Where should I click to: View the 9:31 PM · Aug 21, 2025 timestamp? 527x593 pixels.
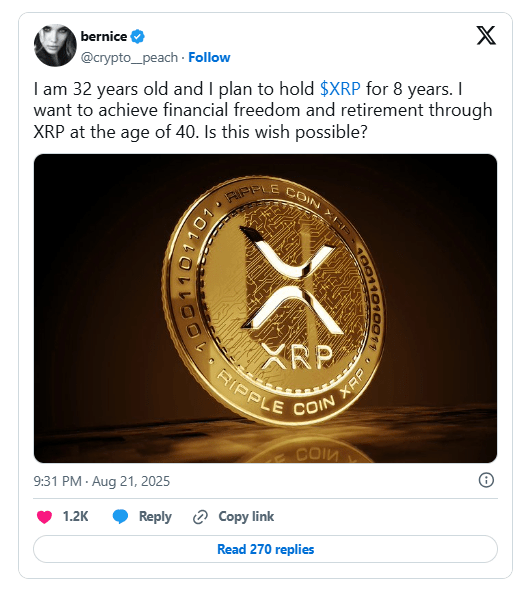click(102, 481)
